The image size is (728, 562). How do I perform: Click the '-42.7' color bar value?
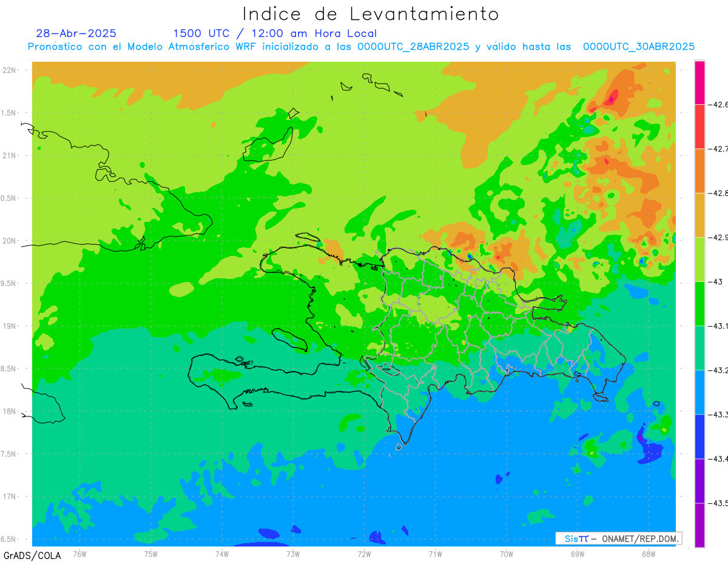(719, 149)
